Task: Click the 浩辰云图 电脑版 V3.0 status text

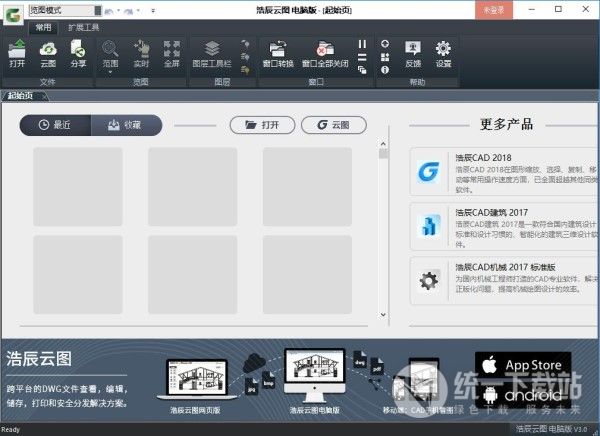Action: (551, 429)
